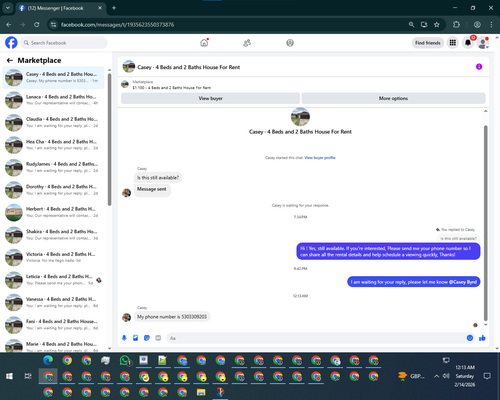Open the Lanaca conversation
The height and width of the screenshot is (400, 500).
[53, 100]
